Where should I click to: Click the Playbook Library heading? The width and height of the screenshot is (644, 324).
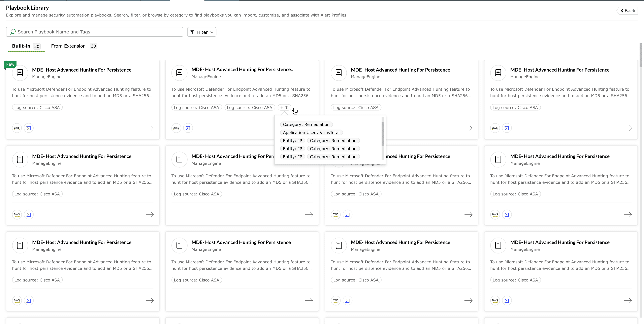tap(28, 8)
